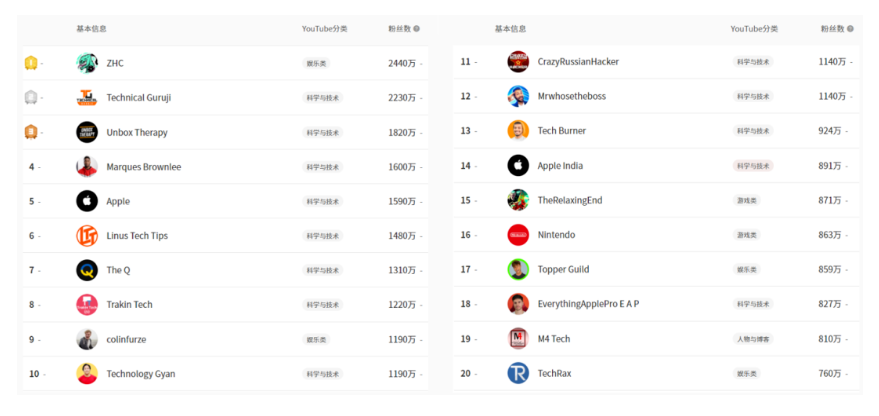Click the colinfurze avatar
The width and height of the screenshot is (879, 416).
(x=87, y=339)
